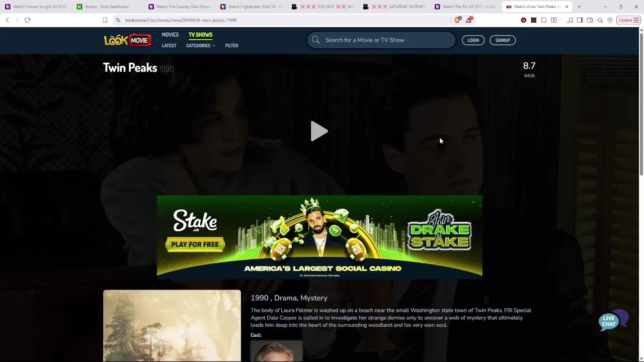Switch to FOX KIDS tab
This screenshot has height=362, width=644.
323,7
